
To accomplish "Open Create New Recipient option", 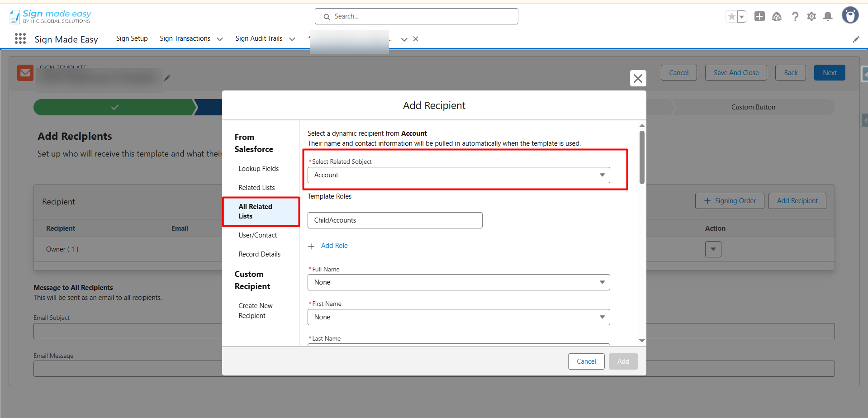I will pos(256,311).
